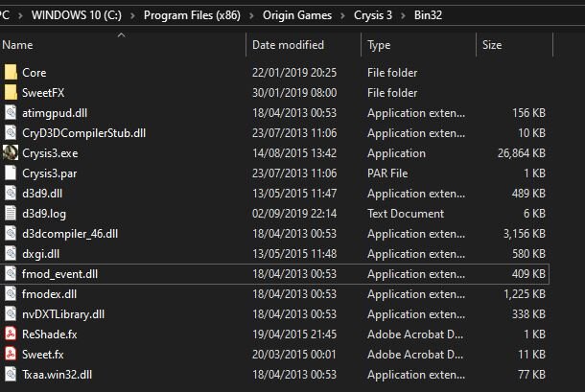
Task: Click the d3d9.log text document icon
Action: point(11,214)
